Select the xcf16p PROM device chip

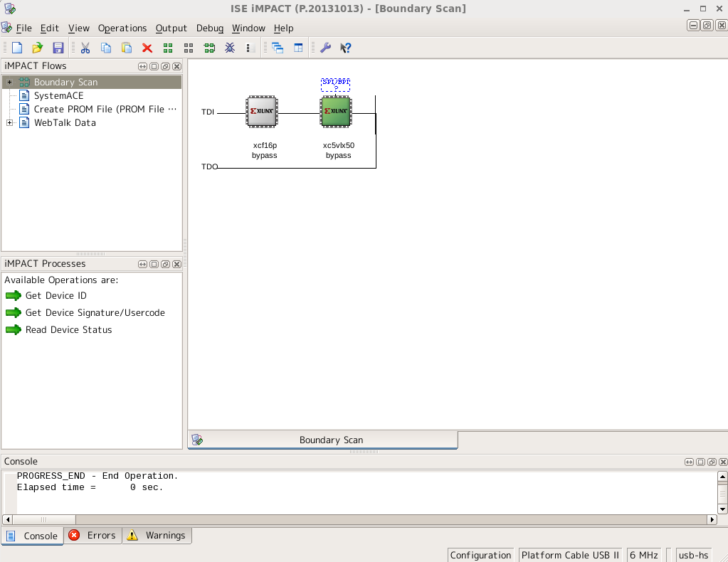262,112
